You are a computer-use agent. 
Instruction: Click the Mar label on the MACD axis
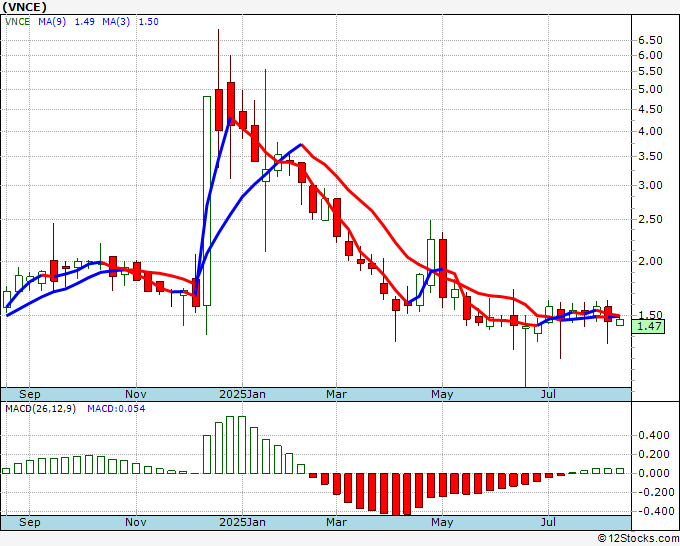click(337, 522)
